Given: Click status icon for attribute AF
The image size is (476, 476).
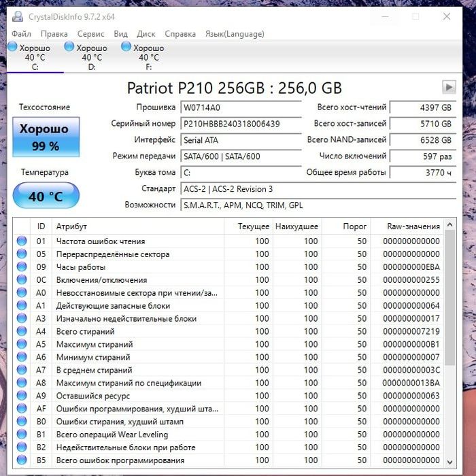Looking at the screenshot, I should pos(22,408).
